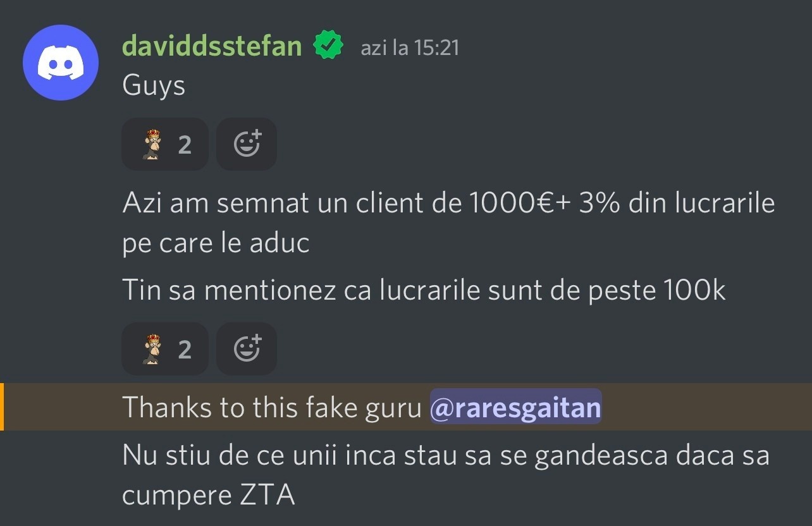Click monkey emoji below the 100k message
This screenshot has width=812, height=526.
pyautogui.click(x=152, y=349)
